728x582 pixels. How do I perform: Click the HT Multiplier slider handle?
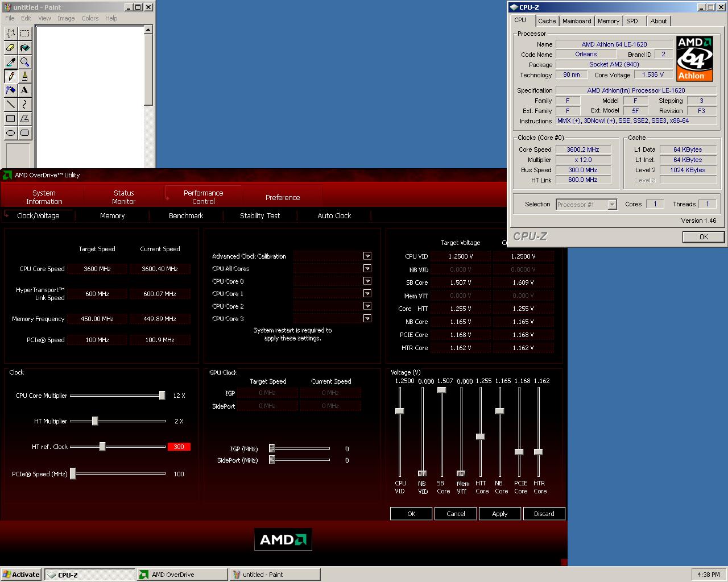click(x=95, y=421)
